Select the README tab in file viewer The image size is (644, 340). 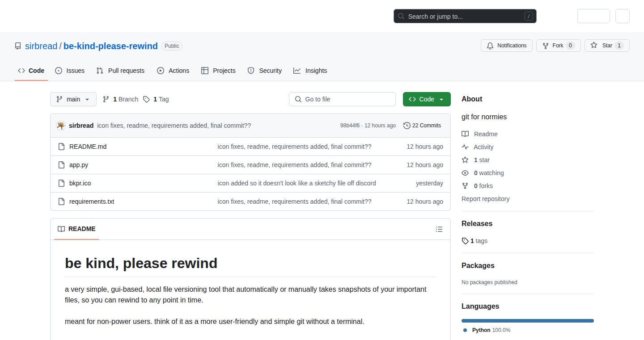pyautogui.click(x=76, y=229)
